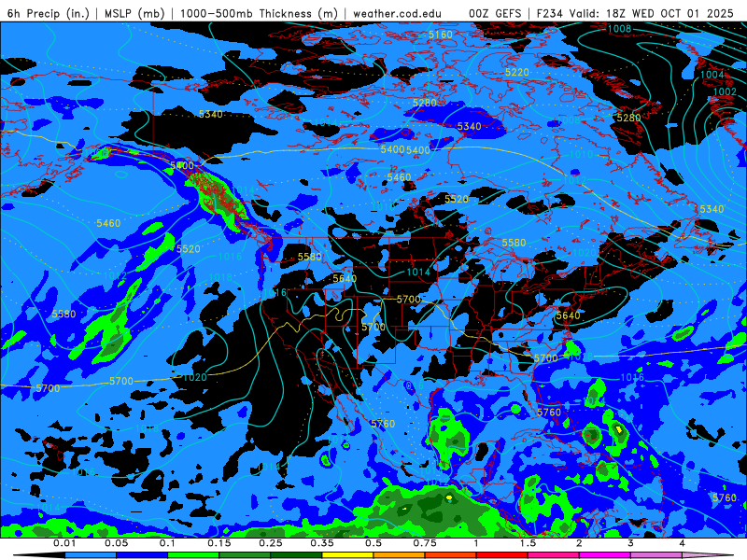Click the 5460 label over the Gulf of Alaska
The height and width of the screenshot is (560, 747).
pos(108,223)
